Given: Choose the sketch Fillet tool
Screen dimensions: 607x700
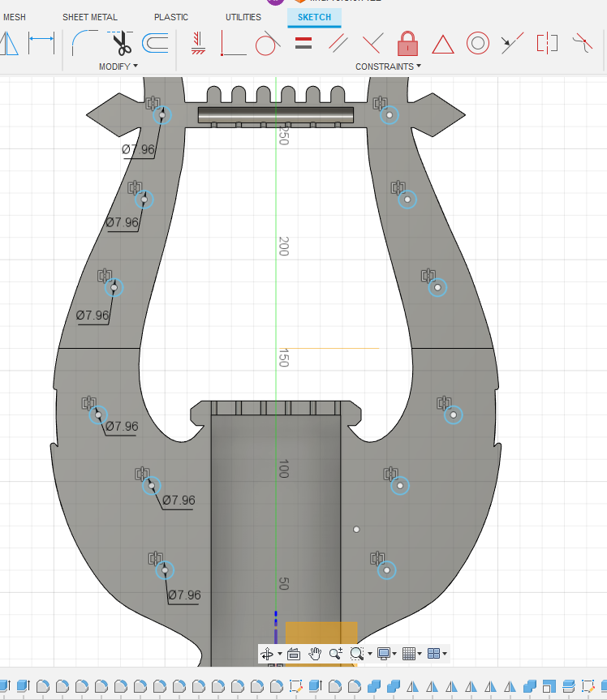Looking at the screenshot, I should (x=84, y=43).
